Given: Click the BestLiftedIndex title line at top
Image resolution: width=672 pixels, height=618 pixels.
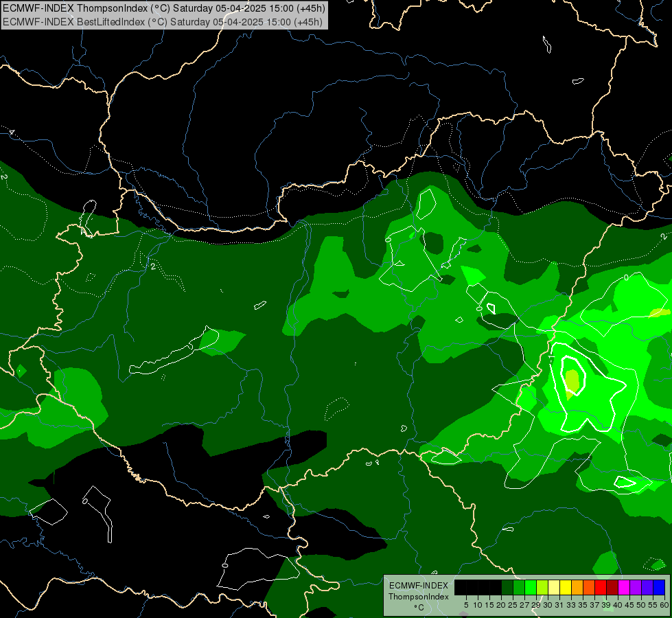Looking at the screenshot, I should click(163, 22).
